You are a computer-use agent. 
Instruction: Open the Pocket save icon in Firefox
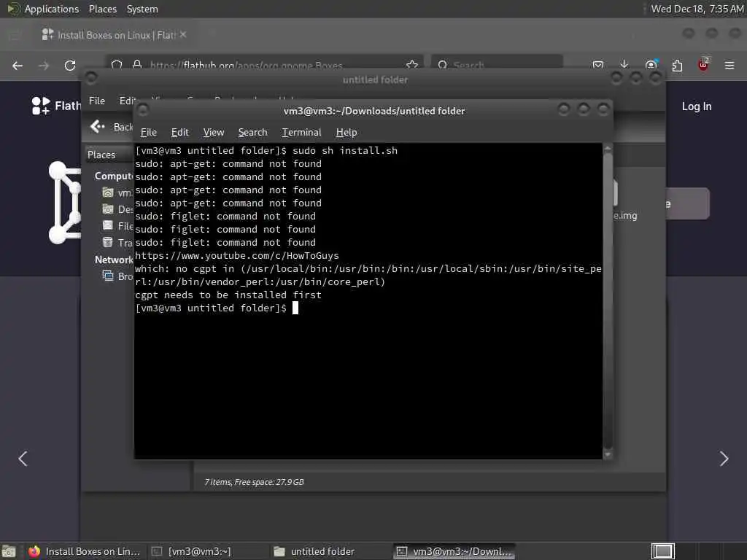[598, 65]
